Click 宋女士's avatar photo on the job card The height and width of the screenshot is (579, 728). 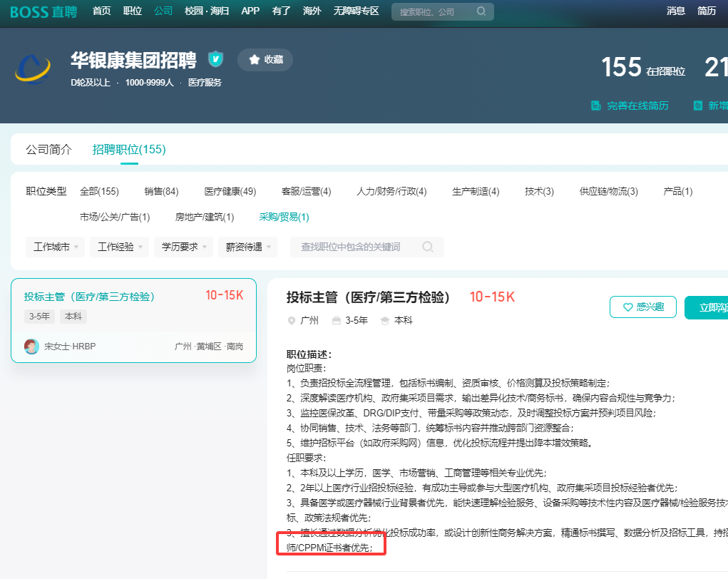31,346
